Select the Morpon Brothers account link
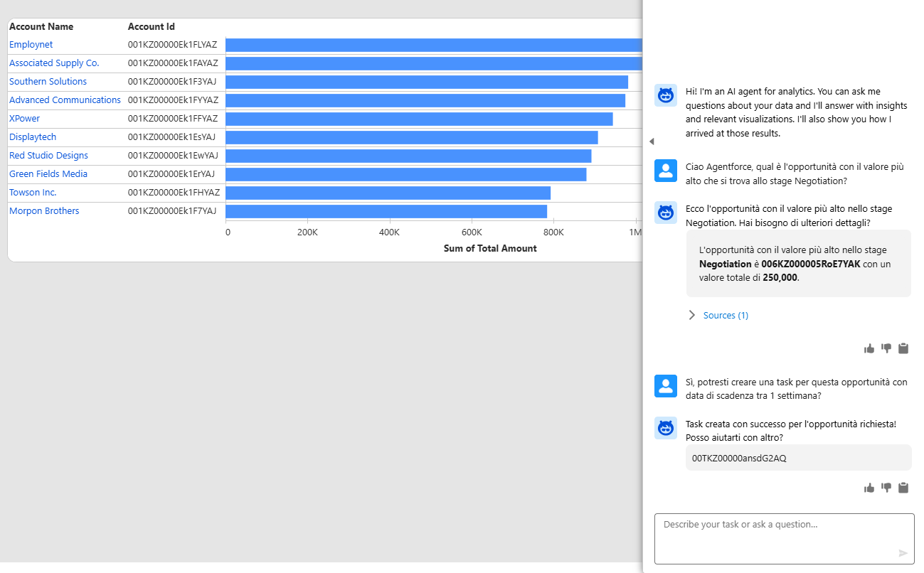This screenshot has width=924, height=573. click(44, 211)
